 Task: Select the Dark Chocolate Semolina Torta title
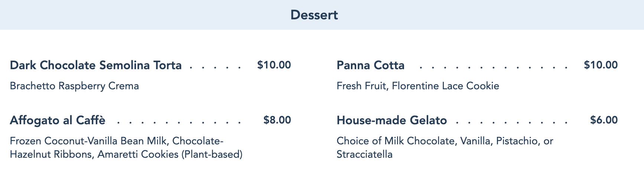click(96, 65)
